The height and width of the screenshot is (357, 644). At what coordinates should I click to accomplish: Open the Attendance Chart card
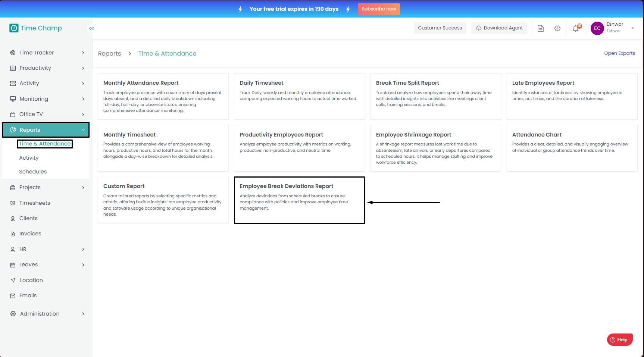click(x=572, y=148)
